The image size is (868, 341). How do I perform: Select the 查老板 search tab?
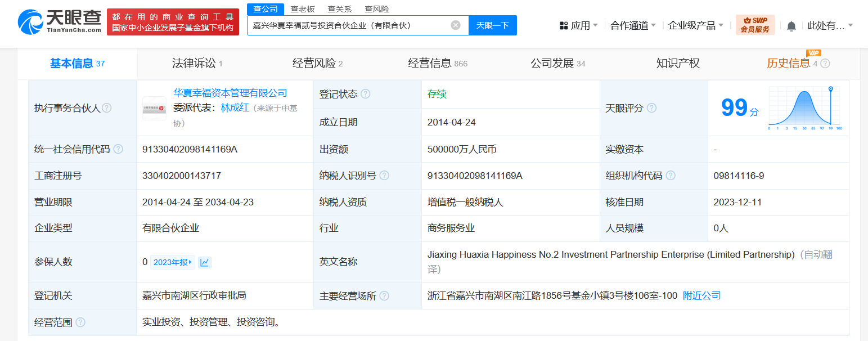(x=303, y=9)
